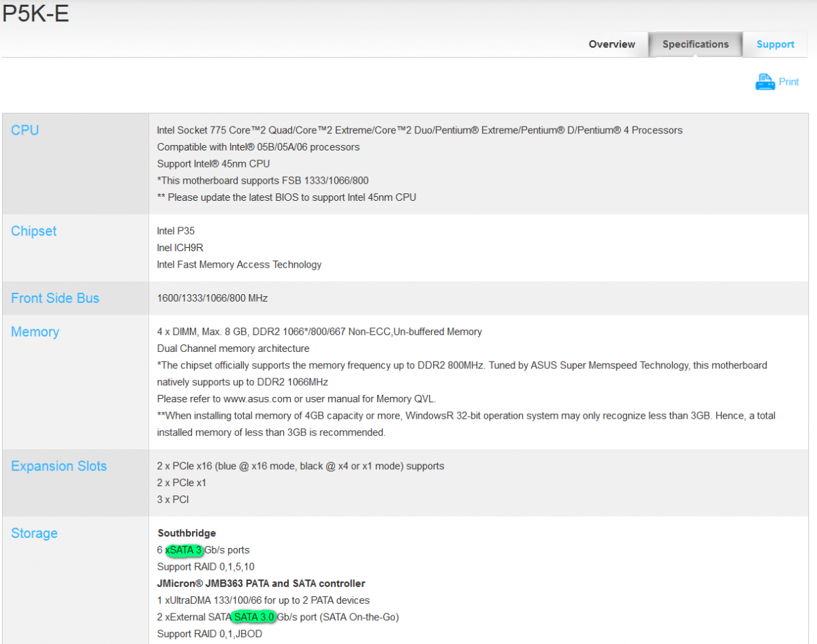Click 'Compatible with Intel® 05B/05A/06 processors' text
Viewport: 817px width, 644px height.
point(258,147)
